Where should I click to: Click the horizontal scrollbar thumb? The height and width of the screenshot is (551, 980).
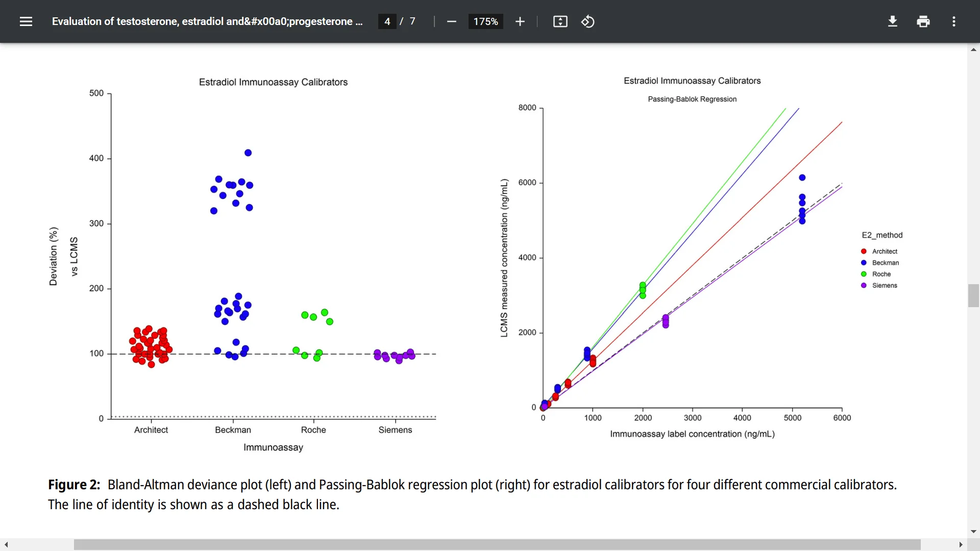click(x=497, y=545)
